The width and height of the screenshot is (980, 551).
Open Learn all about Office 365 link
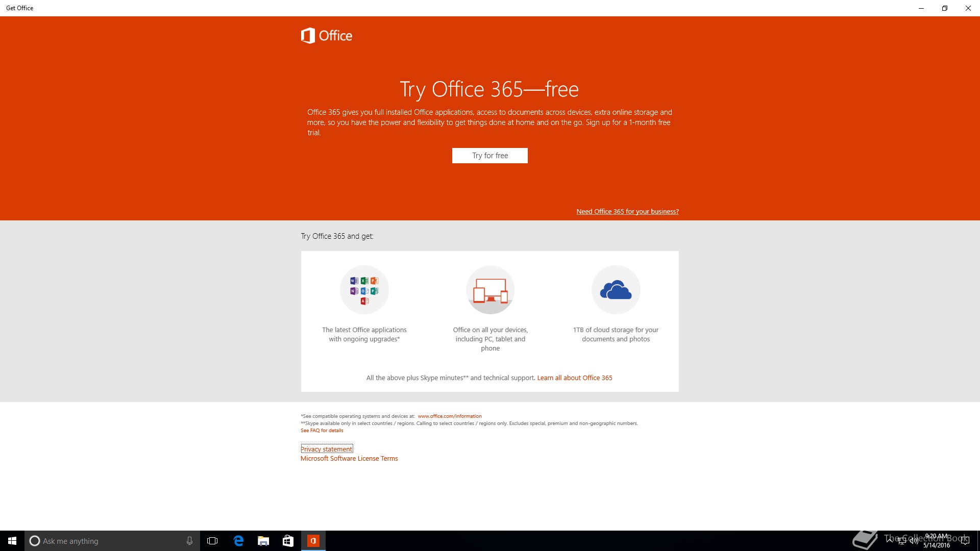(575, 378)
